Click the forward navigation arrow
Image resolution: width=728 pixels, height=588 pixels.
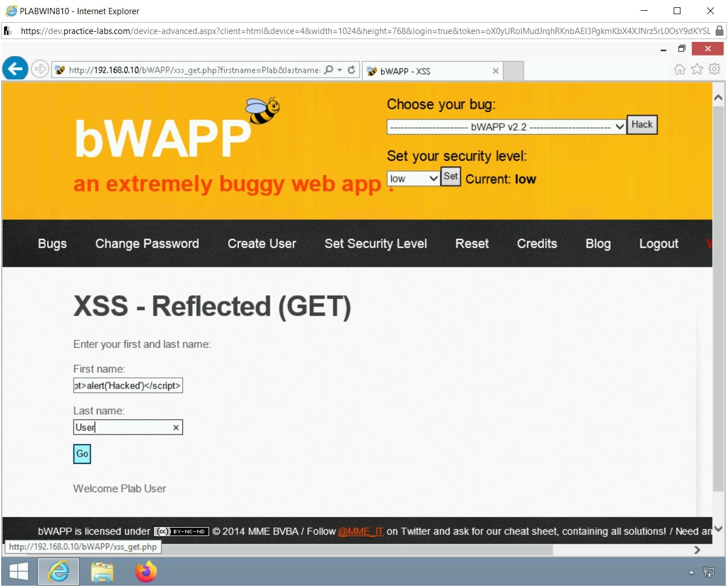click(40, 69)
